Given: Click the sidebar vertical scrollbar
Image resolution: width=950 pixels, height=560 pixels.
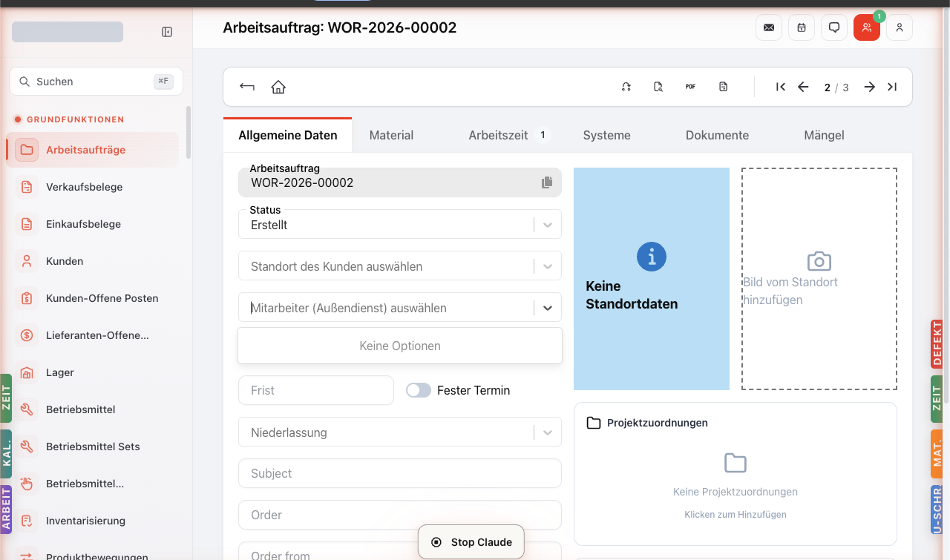Looking at the screenshot, I should pyautogui.click(x=189, y=132).
